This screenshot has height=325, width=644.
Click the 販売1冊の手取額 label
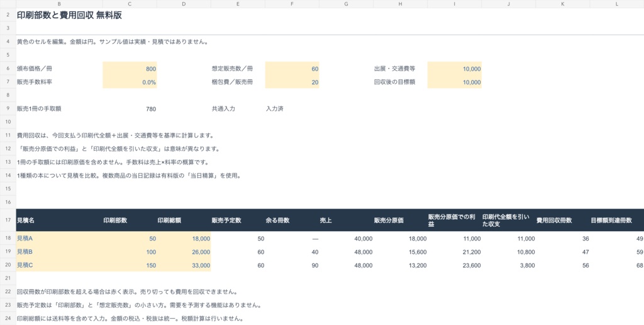click(x=39, y=109)
